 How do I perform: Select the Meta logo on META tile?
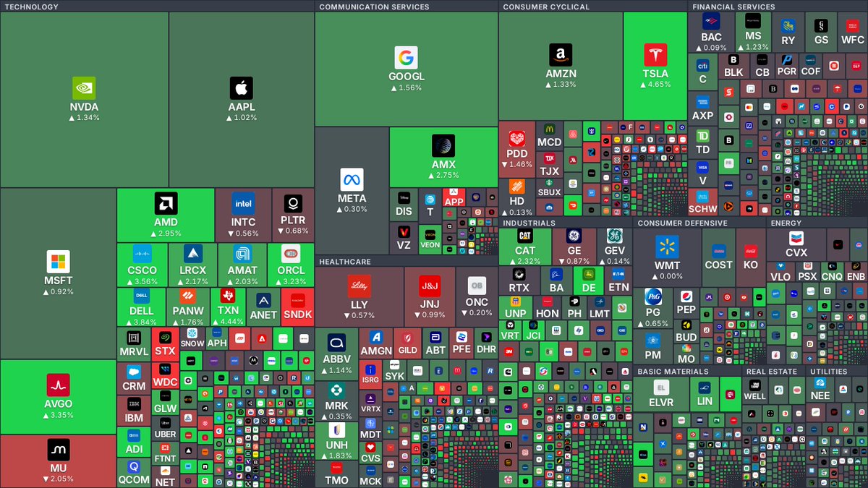(x=352, y=179)
